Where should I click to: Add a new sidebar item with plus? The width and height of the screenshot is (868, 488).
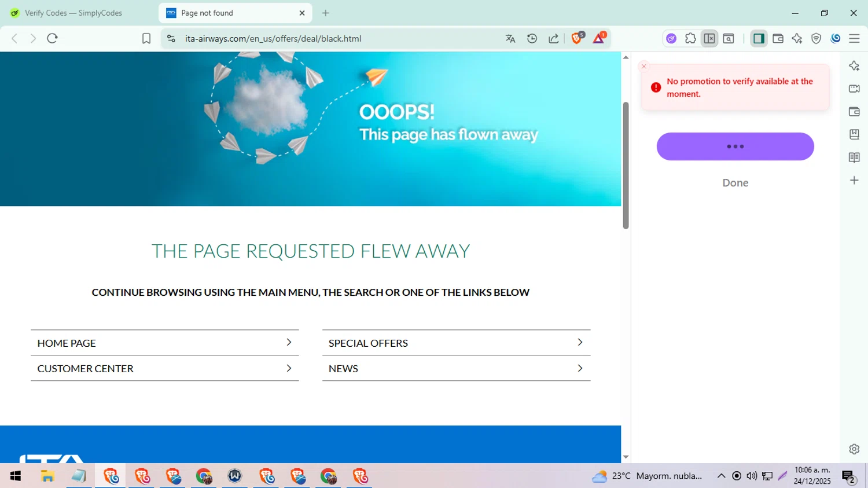pyautogui.click(x=854, y=181)
